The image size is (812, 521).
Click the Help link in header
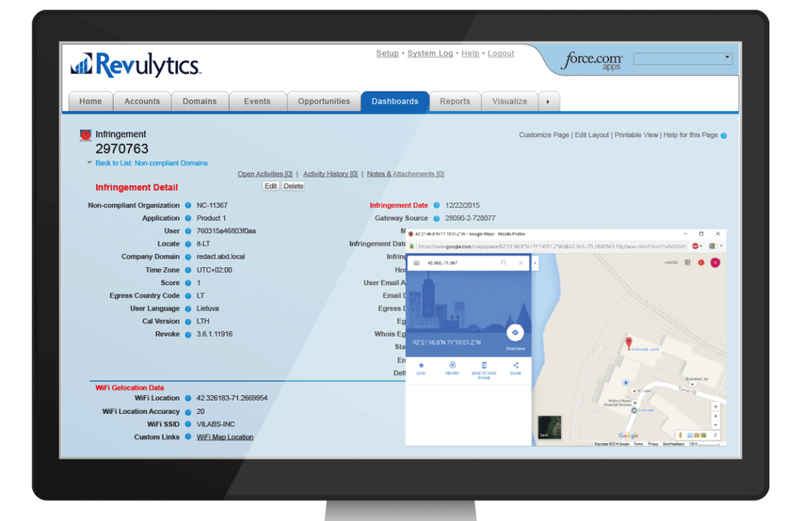pyautogui.click(x=470, y=54)
